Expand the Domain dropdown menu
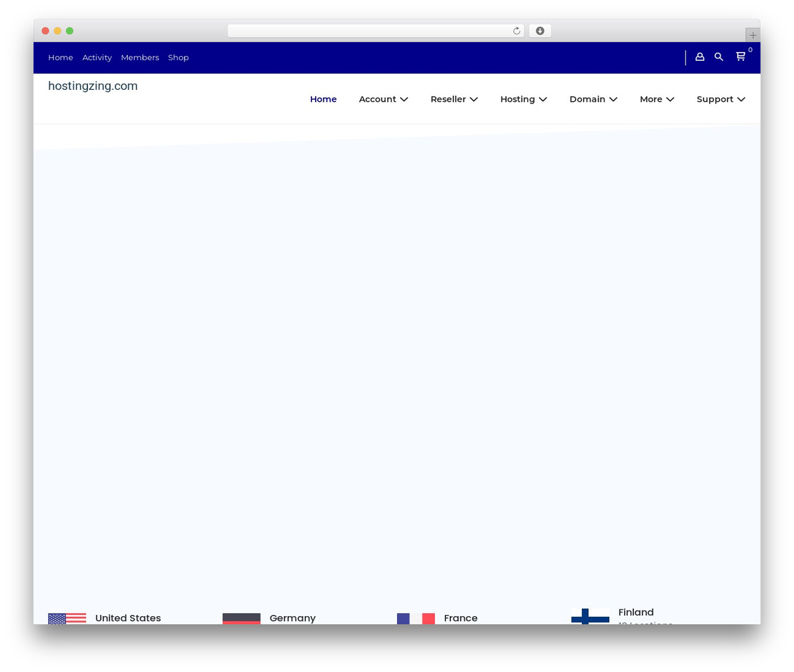 (594, 99)
